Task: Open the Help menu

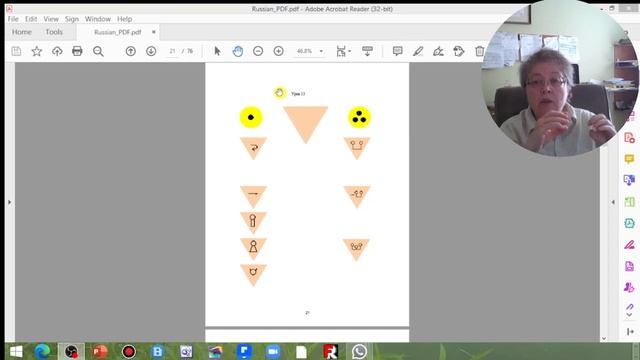Action: coord(124,19)
